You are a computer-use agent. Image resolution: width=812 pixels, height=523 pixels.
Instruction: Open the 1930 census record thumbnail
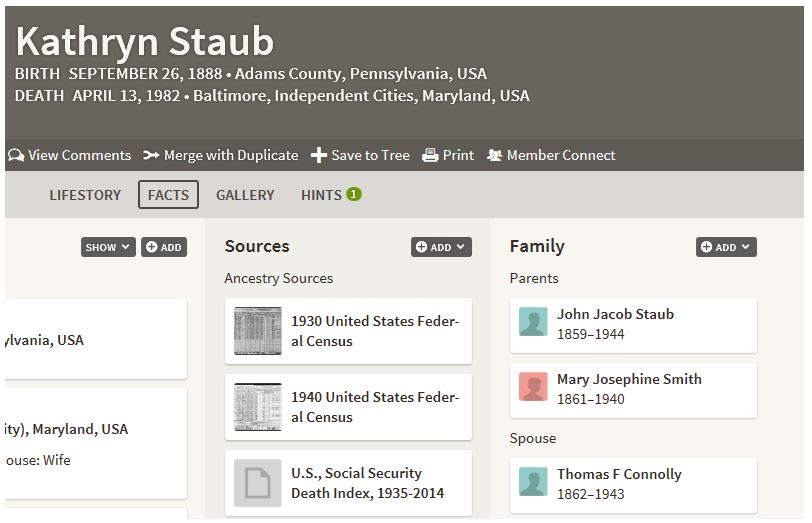pos(258,331)
